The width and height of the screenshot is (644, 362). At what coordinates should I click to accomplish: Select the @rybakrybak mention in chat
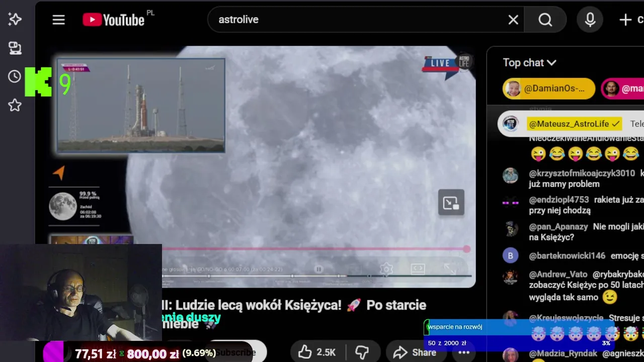pos(618,275)
